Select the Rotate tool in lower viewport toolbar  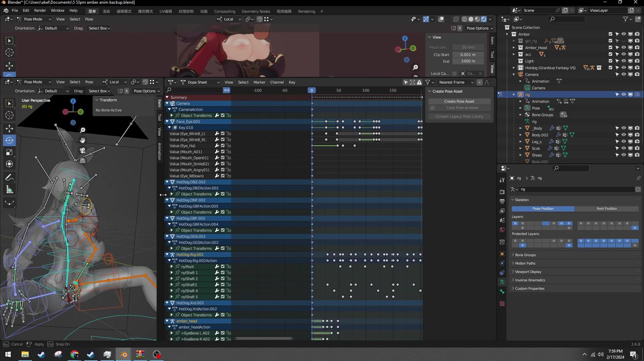click(9, 140)
